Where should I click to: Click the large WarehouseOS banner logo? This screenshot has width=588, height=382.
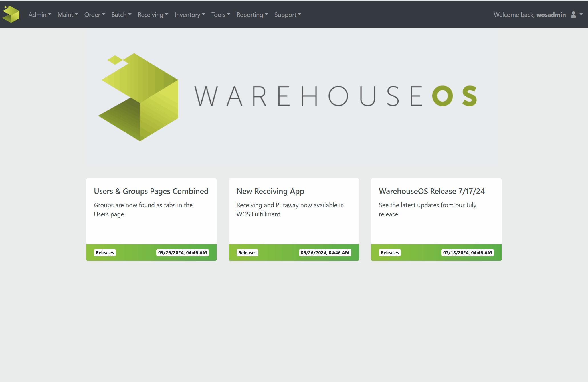(287, 96)
